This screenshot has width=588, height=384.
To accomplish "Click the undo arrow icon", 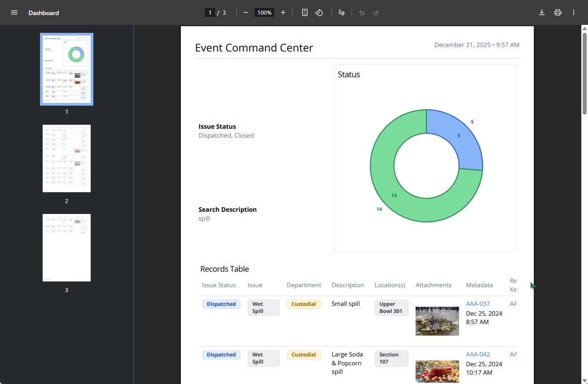I will (362, 12).
